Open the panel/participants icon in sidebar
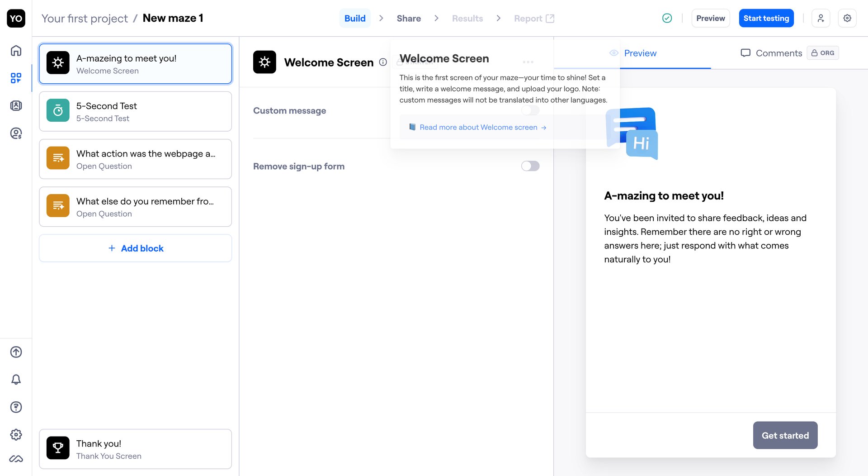The width and height of the screenshot is (868, 476). pyautogui.click(x=16, y=105)
